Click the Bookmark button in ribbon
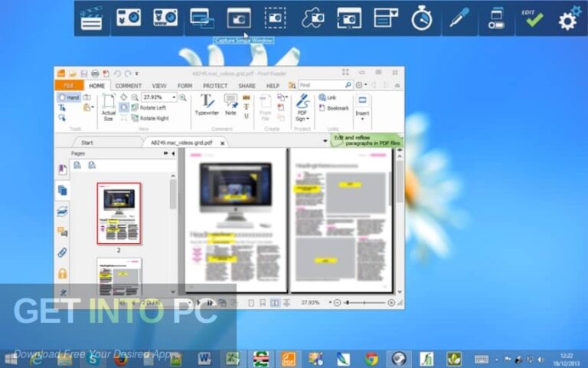This screenshot has height=368, width=588. 334,108
